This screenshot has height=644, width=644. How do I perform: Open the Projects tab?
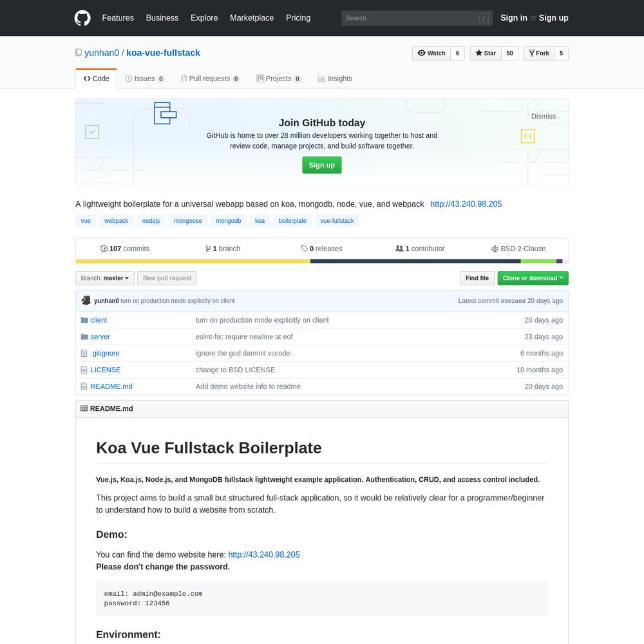click(278, 79)
